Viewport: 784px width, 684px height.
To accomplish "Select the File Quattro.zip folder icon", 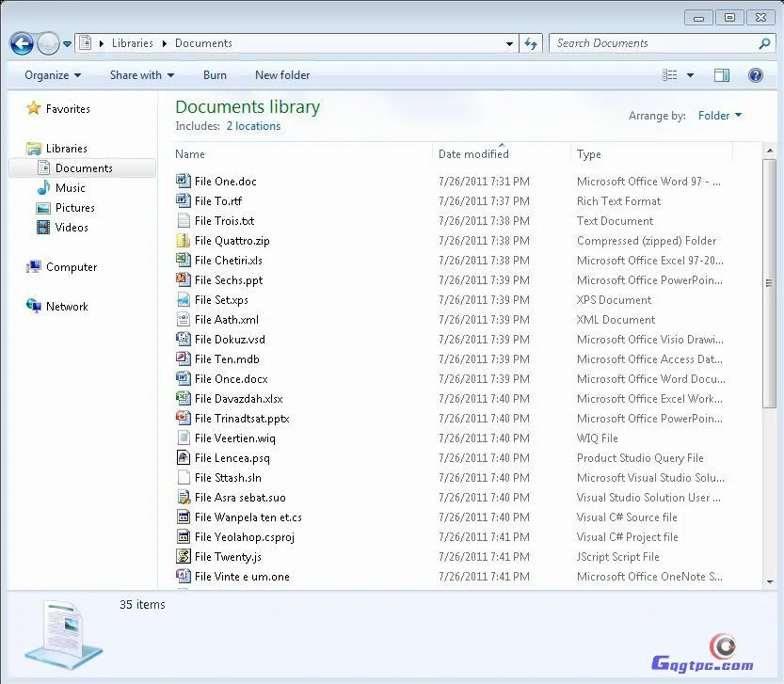I will coord(184,241).
